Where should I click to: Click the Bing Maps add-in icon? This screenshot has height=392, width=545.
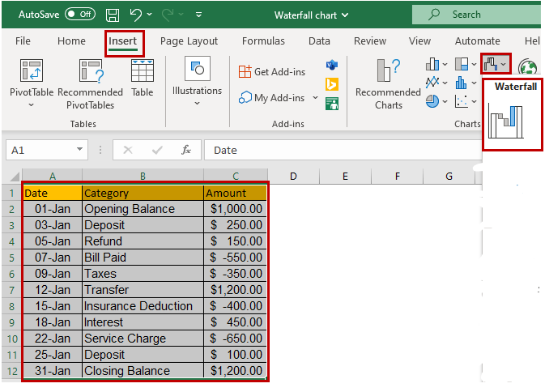(332, 84)
